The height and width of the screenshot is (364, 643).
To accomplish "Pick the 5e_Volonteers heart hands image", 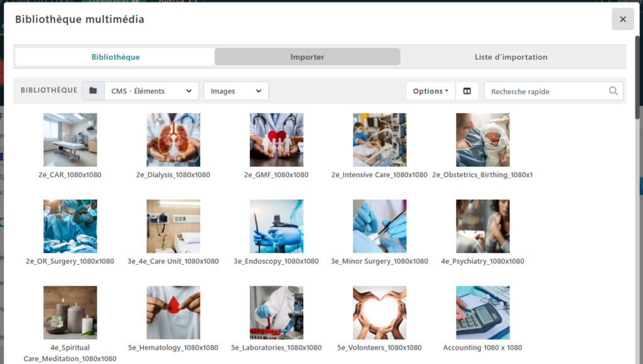I will 379,313.
